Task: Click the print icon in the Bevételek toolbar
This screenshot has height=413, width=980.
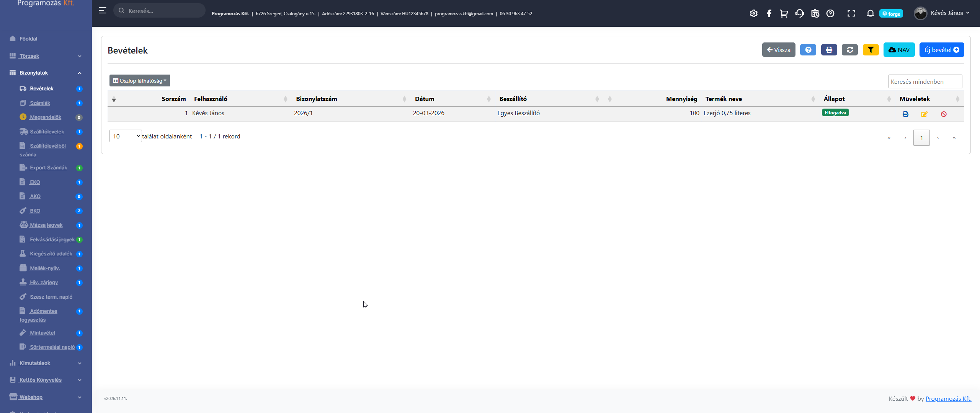Action: coord(829,50)
